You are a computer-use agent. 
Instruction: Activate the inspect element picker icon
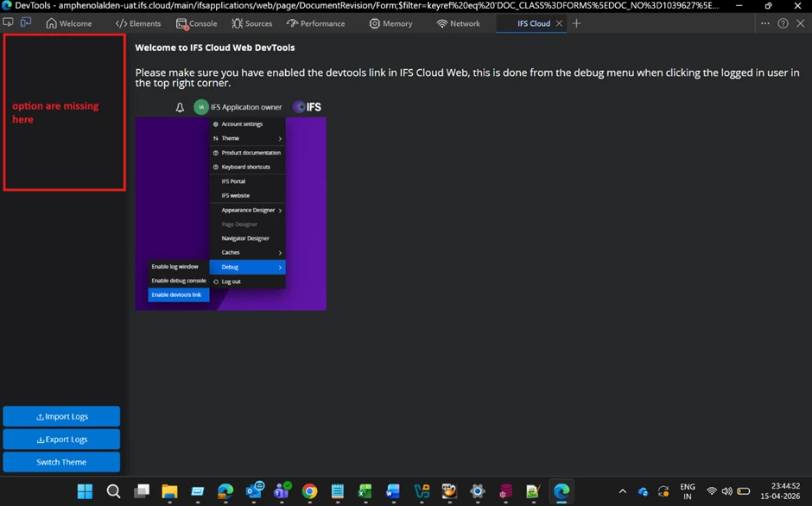click(x=9, y=22)
